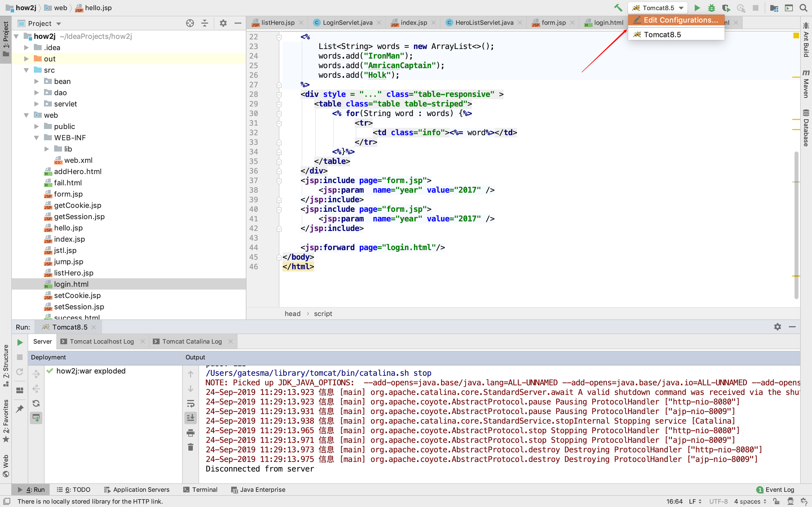This screenshot has height=507, width=812.
Task: Start debugging with the bug icon
Action: [711, 8]
